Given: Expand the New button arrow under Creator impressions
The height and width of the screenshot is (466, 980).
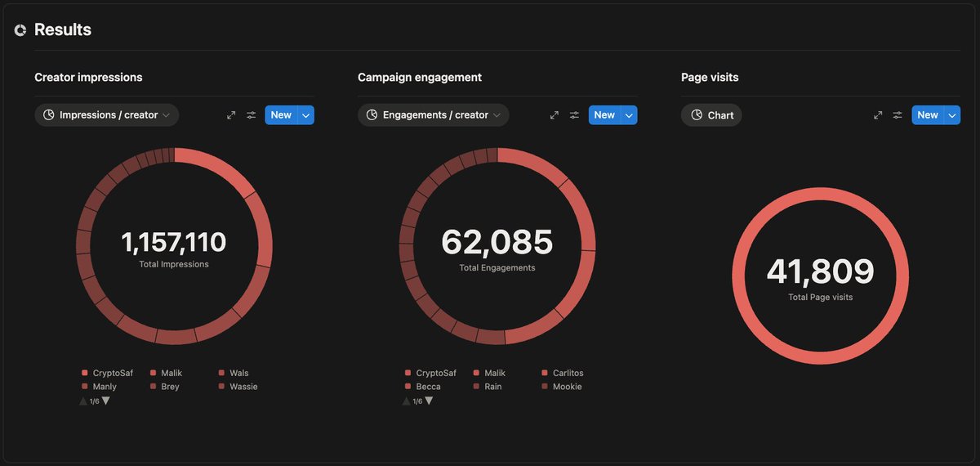Looking at the screenshot, I should pyautogui.click(x=306, y=115).
